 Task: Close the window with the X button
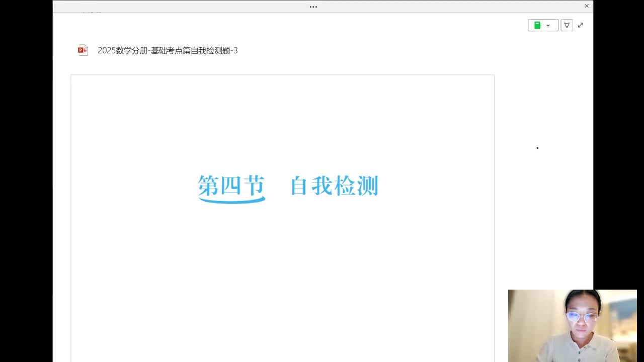pos(586,6)
